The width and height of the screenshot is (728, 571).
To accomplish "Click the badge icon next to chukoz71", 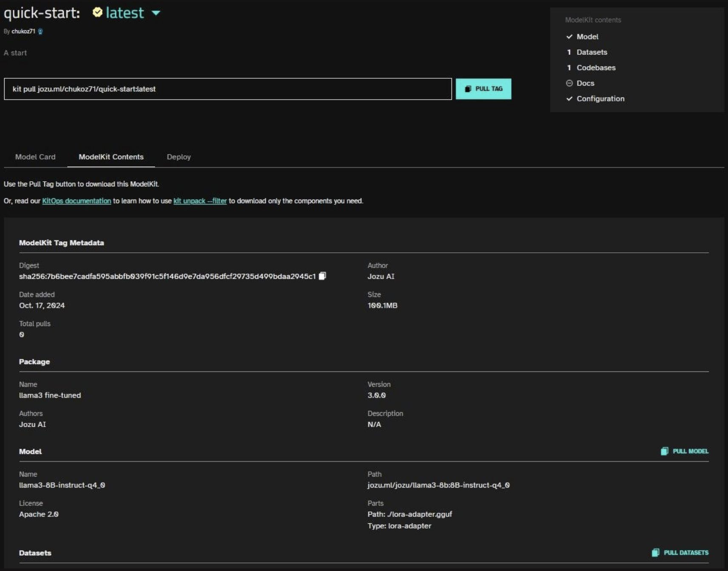I will pos(40,31).
